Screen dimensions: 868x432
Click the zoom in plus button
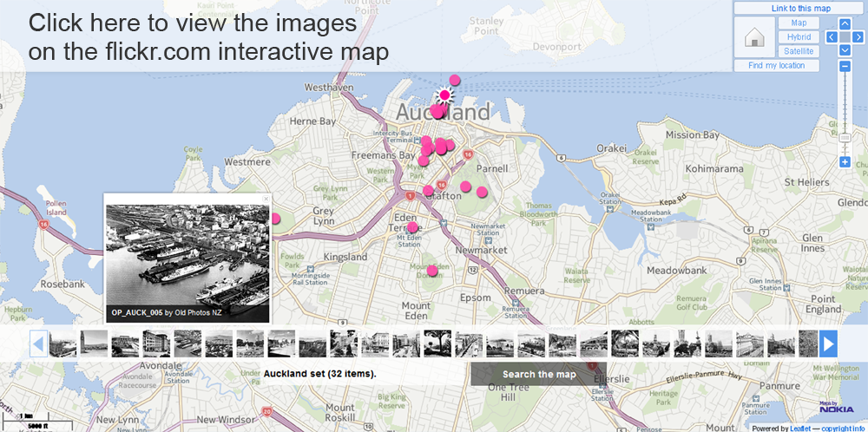pos(845,161)
